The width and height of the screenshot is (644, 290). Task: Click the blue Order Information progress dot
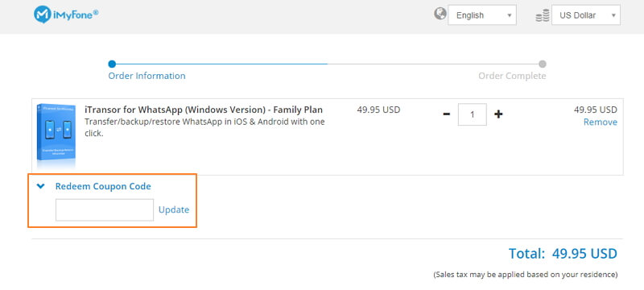(x=112, y=64)
